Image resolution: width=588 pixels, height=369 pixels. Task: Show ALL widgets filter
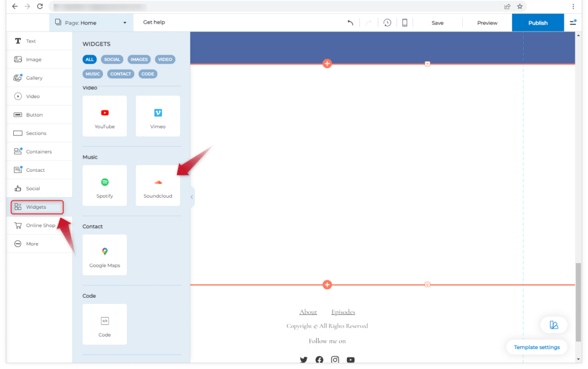pos(90,59)
